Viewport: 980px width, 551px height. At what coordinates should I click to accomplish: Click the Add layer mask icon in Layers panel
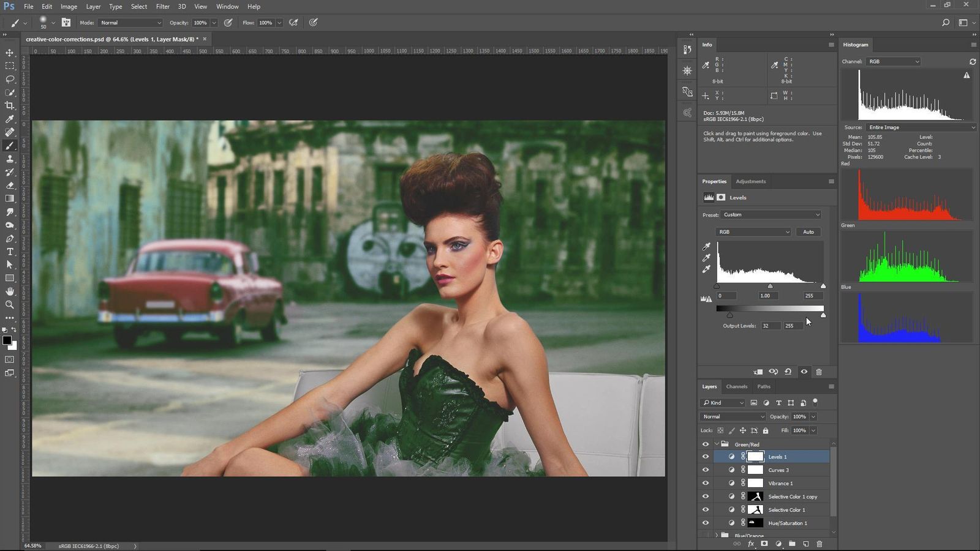click(x=765, y=544)
